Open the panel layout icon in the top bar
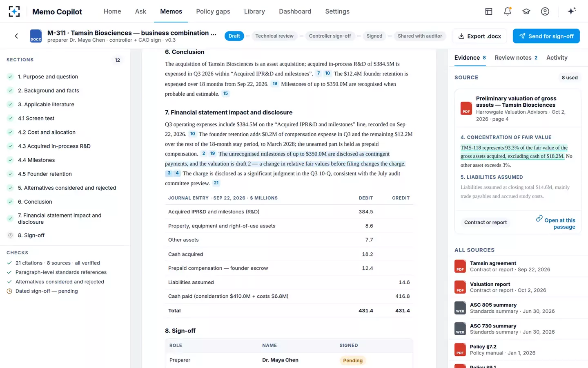 [489, 11]
